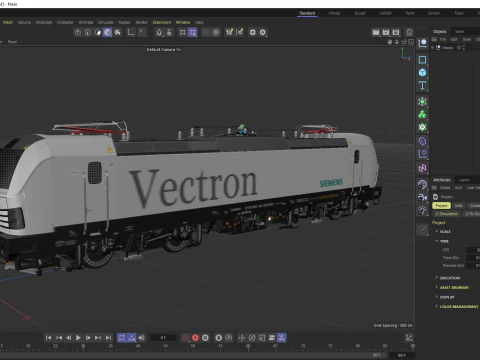Screen dimensions: 480x360
Task: Click the Render View clapperboard icon
Action: (x=376, y=32)
